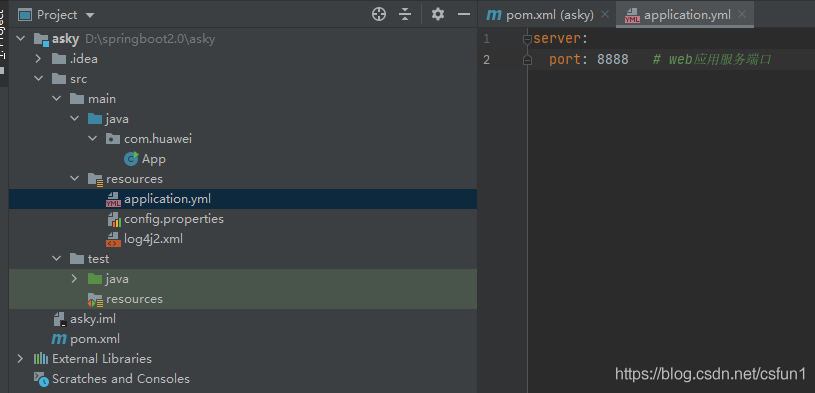Collapse the main java source folder
Image resolution: width=815 pixels, height=393 pixels.
pyautogui.click(x=74, y=119)
